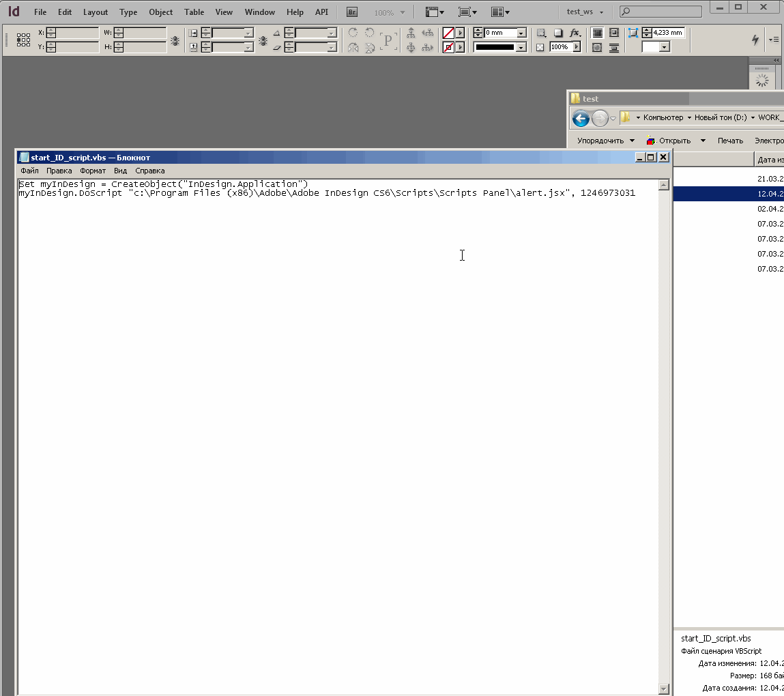The width and height of the screenshot is (784, 696).
Task: Click the drop shadow icon
Action: (558, 33)
